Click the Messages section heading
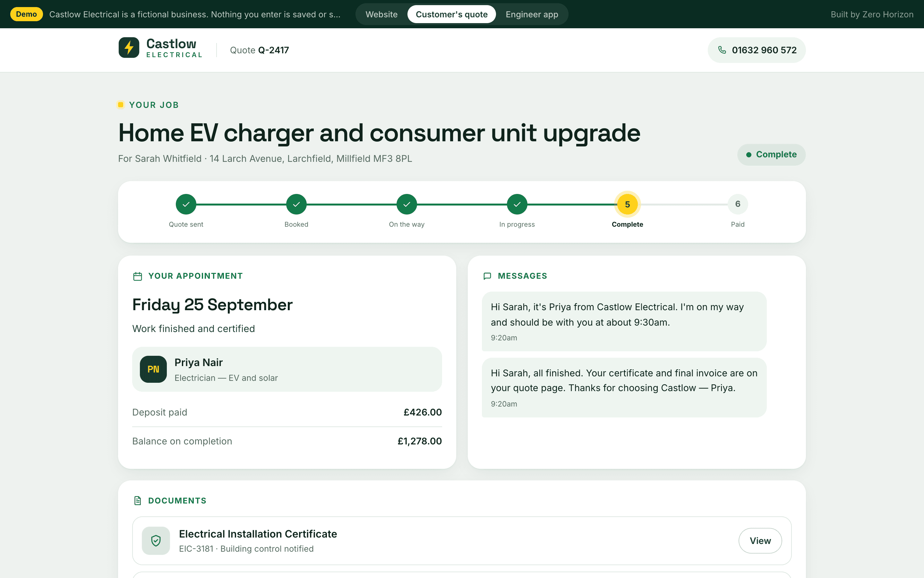Viewport: 924px width, 578px height. (522, 276)
